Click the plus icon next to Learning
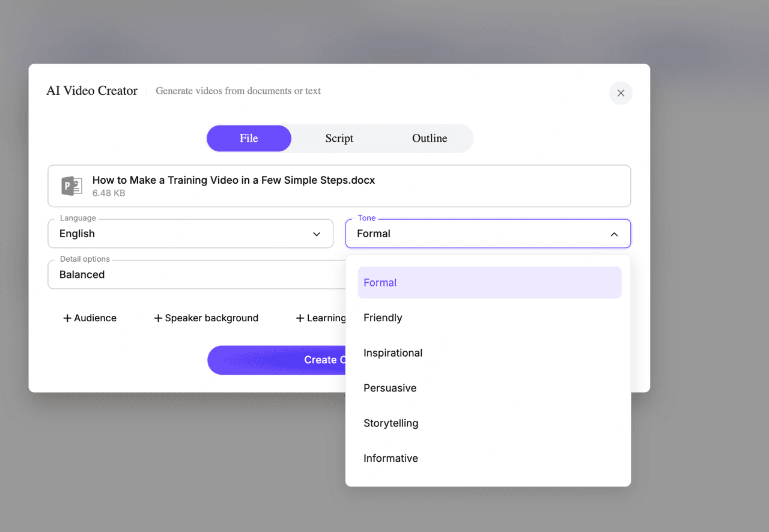The image size is (769, 532). point(300,318)
